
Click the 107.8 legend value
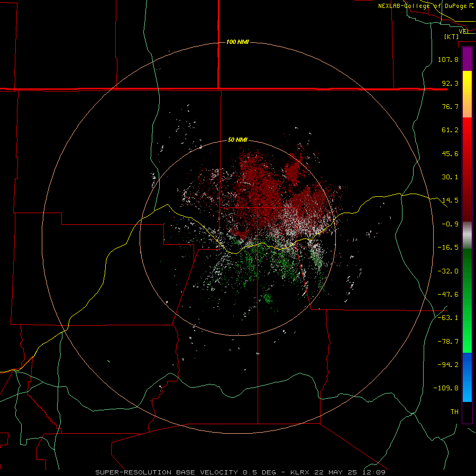448,59
